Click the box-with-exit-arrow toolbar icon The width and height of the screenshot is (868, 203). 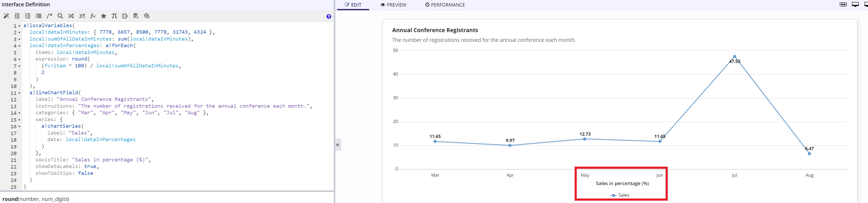(125, 16)
